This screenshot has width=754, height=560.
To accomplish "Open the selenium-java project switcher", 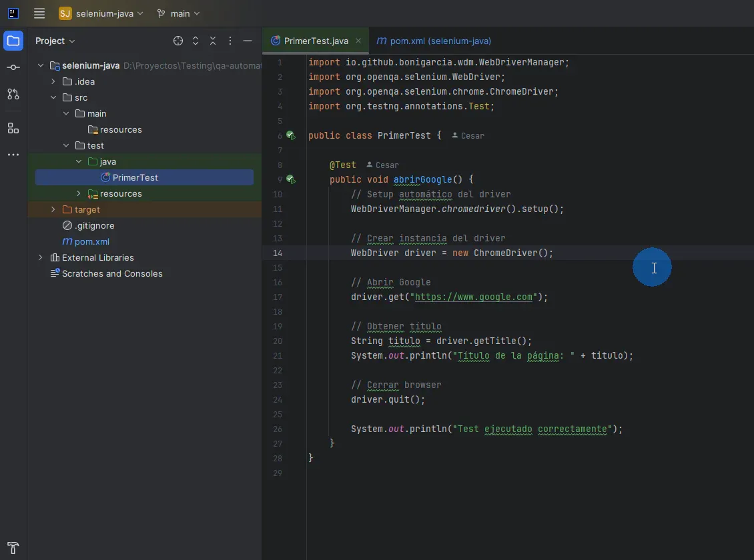I will [x=100, y=13].
